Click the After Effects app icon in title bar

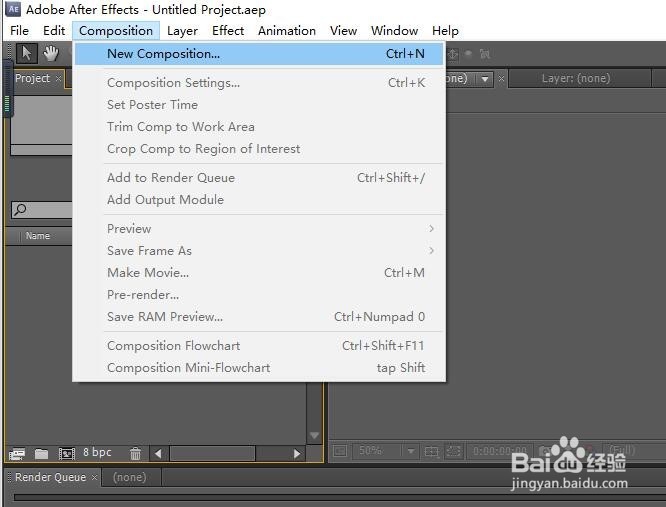pyautogui.click(x=13, y=9)
